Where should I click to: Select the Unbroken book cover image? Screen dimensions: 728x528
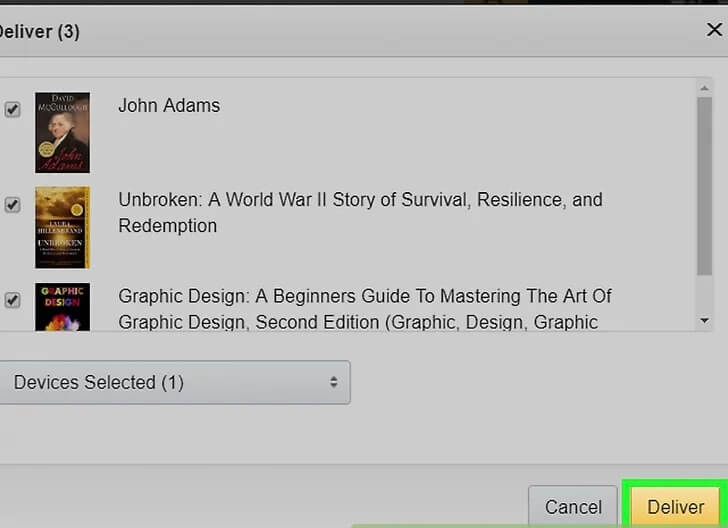click(62, 227)
